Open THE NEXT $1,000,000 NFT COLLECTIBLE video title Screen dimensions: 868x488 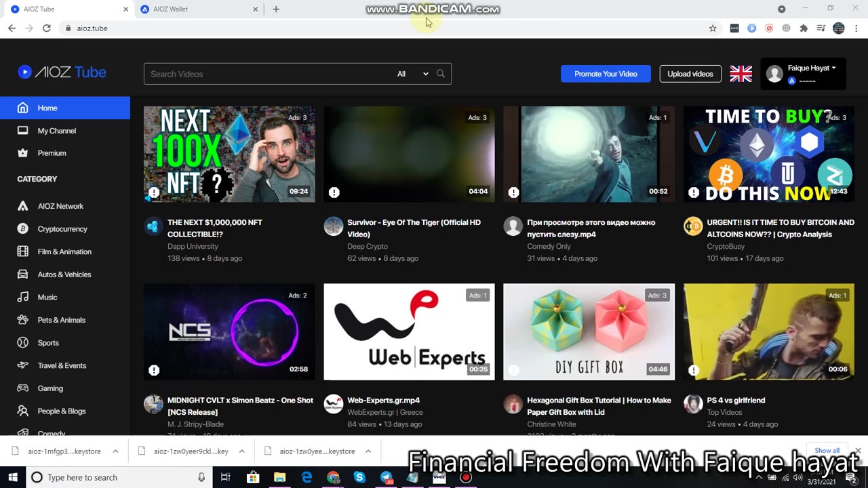(x=215, y=228)
